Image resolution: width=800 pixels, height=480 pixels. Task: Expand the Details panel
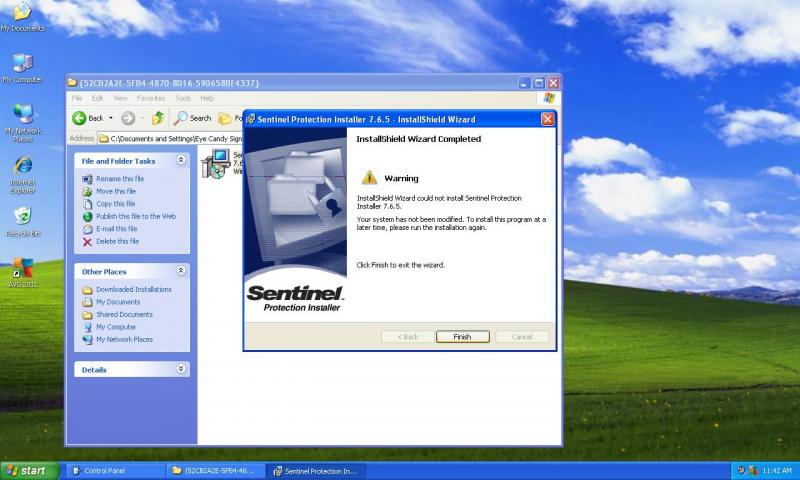pos(181,369)
